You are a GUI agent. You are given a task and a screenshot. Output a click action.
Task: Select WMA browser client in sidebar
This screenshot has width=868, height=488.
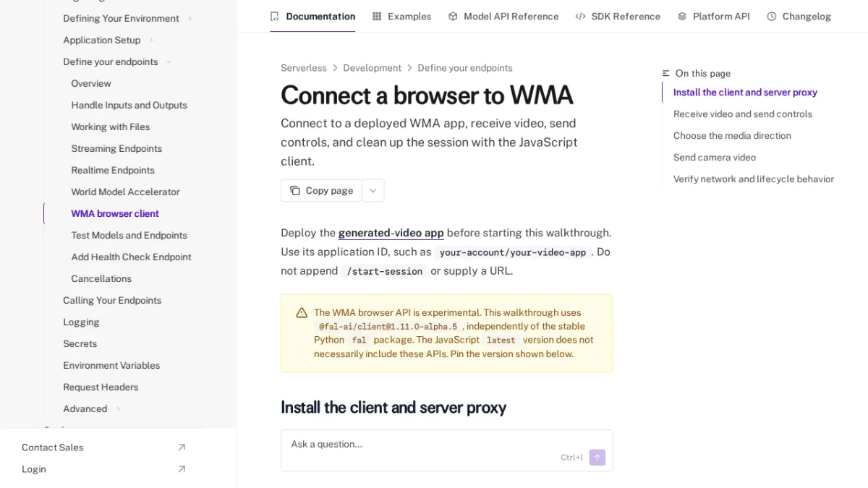pos(115,213)
